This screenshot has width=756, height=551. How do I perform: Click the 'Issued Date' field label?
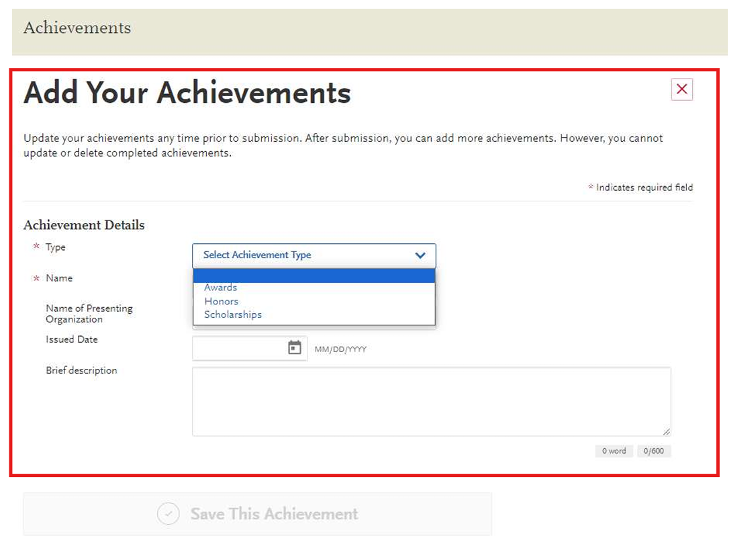71,339
